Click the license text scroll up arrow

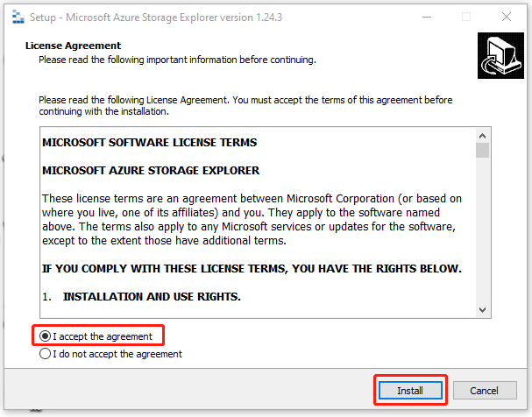(482, 136)
